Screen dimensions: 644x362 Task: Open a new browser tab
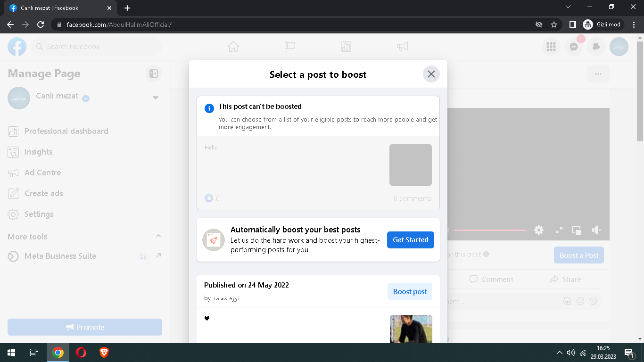pyautogui.click(x=127, y=8)
